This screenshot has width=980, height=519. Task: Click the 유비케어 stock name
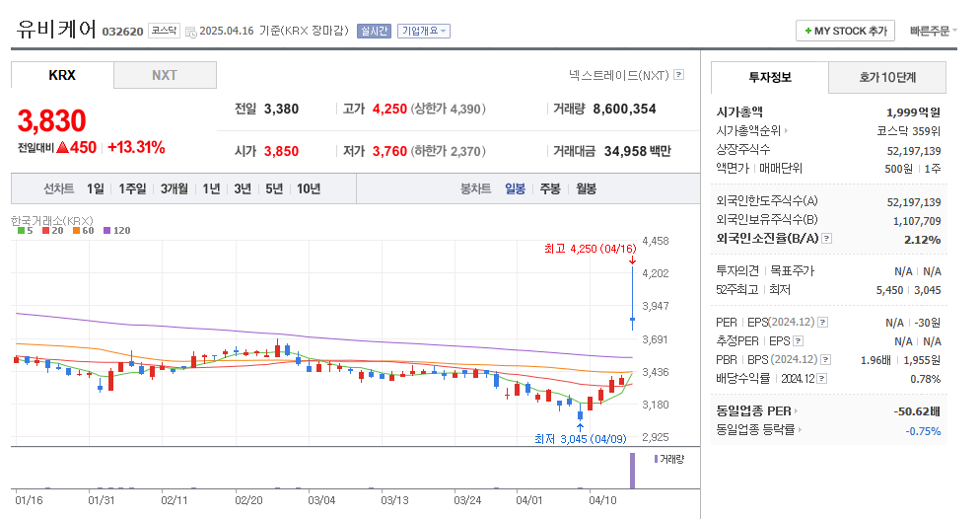pos(57,29)
